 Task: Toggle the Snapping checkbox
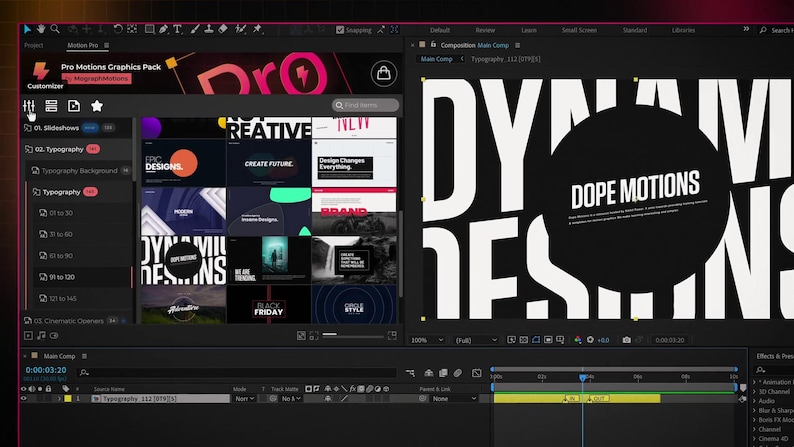(340, 30)
